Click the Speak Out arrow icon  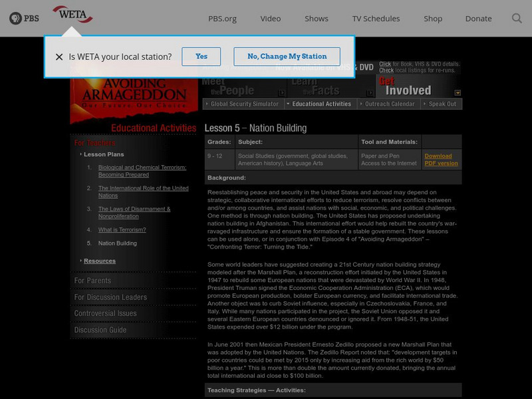tap(426, 104)
